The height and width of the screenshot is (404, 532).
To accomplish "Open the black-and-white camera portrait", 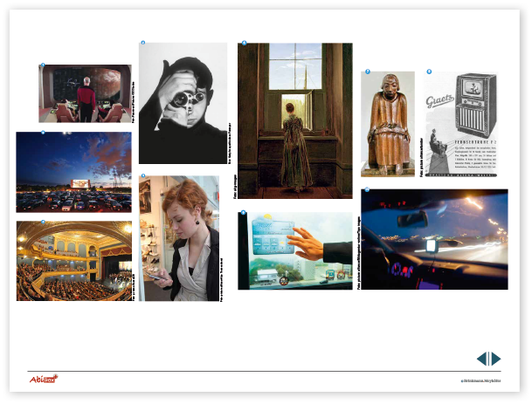I will tap(183, 103).
